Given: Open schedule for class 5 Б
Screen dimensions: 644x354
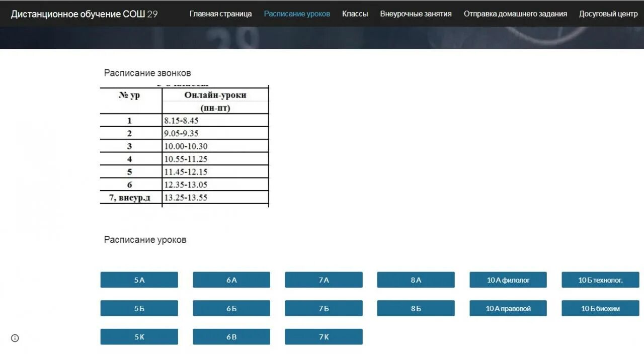Looking at the screenshot, I should coord(139,308).
